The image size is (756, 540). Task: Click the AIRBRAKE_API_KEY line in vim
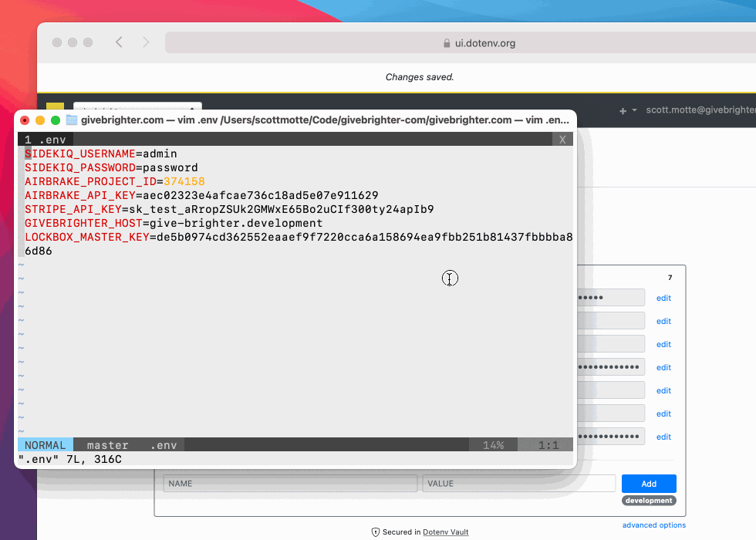pyautogui.click(x=201, y=195)
